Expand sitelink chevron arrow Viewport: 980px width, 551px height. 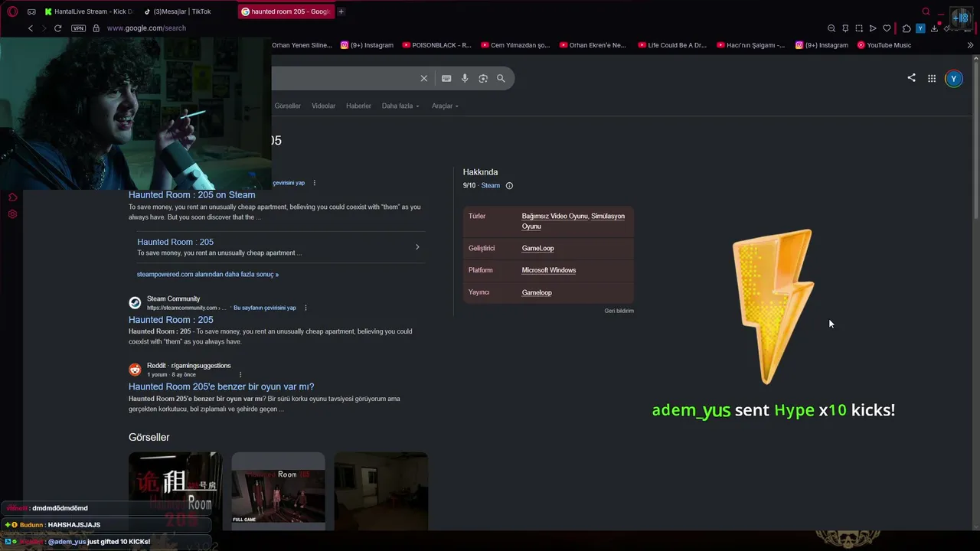pos(417,246)
